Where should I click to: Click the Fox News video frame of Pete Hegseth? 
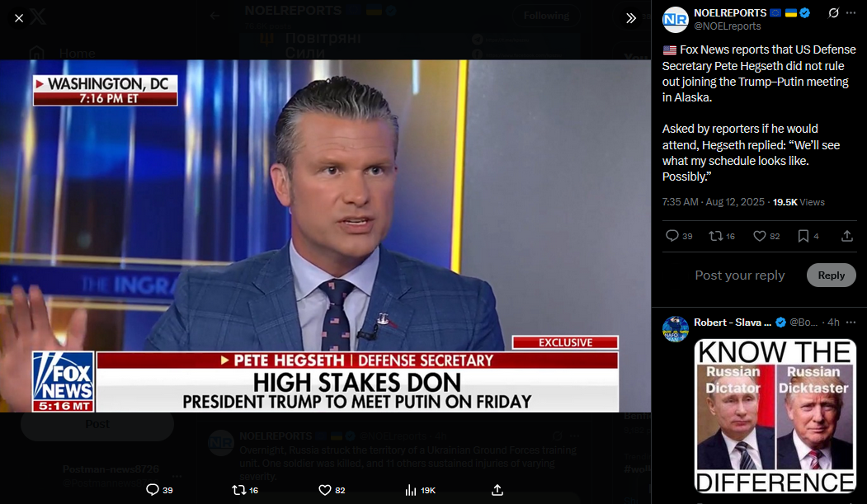coord(325,236)
